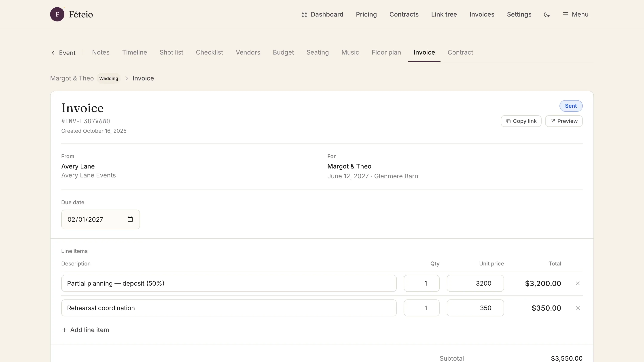644x362 pixels.
Task: Click Margot & Theo breadcrumb link
Action: tap(72, 78)
